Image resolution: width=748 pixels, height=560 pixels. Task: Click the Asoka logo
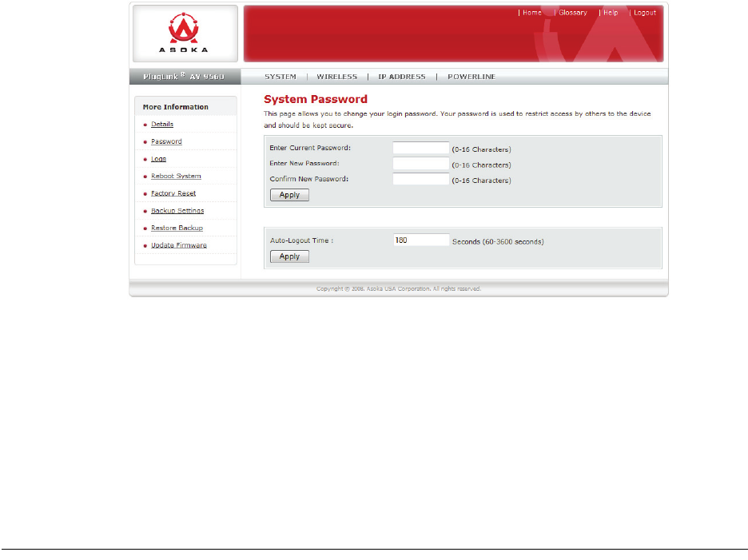184,33
